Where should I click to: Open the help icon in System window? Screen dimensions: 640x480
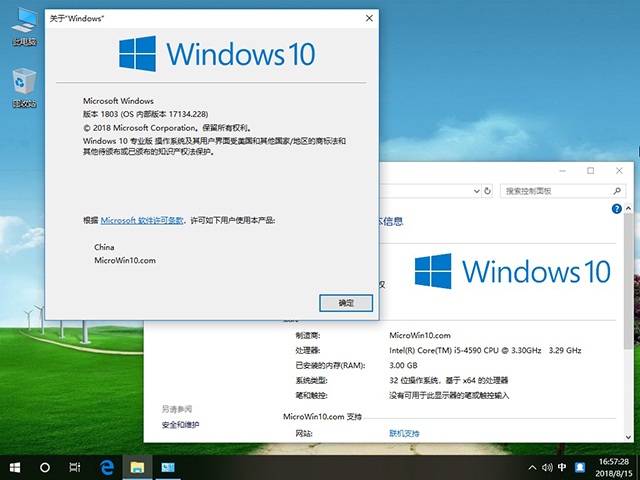(616, 209)
